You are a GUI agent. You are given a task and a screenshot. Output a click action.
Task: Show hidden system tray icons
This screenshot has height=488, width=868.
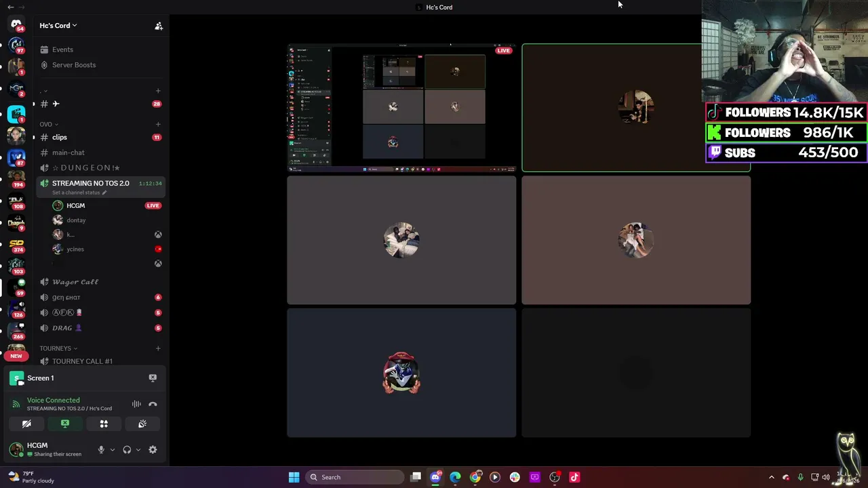tap(771, 477)
